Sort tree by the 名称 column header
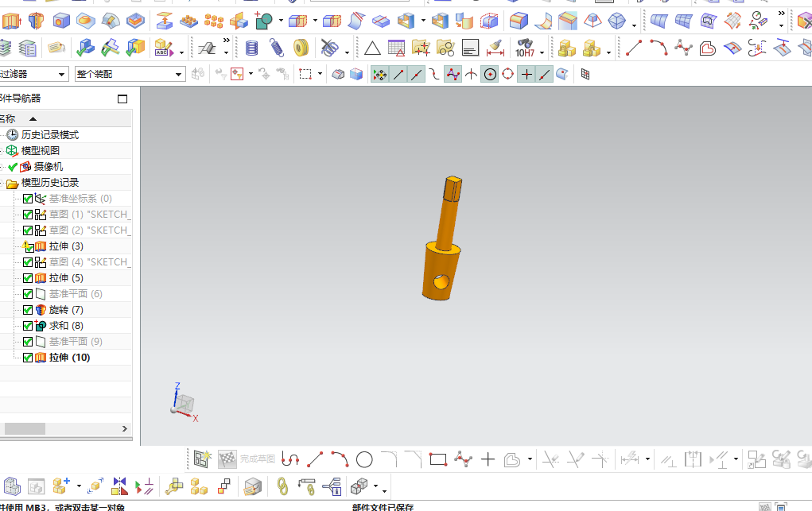 (x=65, y=118)
